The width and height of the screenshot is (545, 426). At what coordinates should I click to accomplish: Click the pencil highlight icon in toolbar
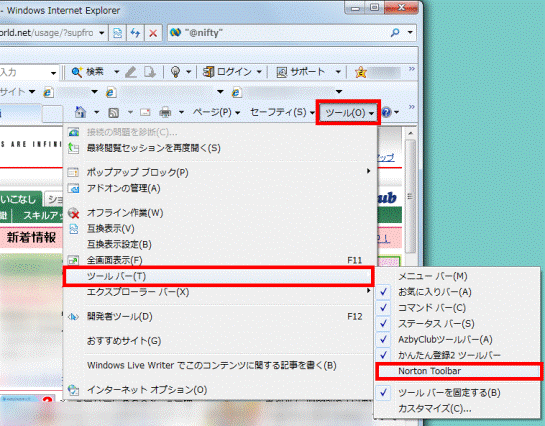(x=131, y=72)
